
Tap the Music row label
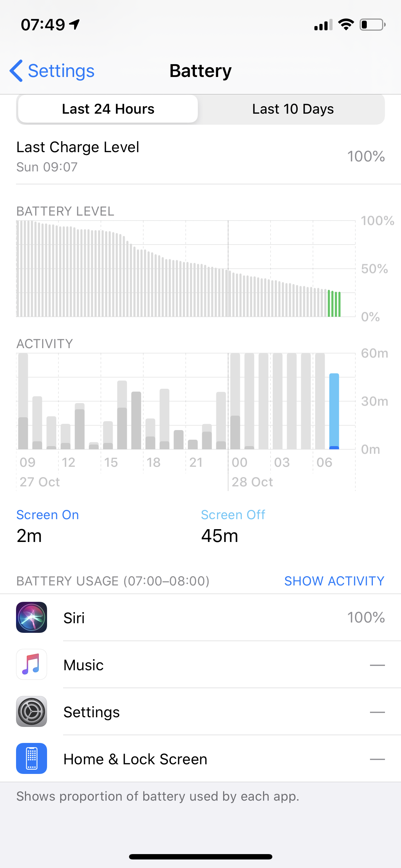83,665
